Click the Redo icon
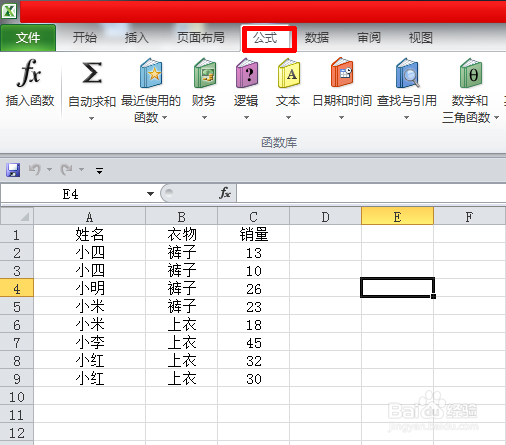 [66, 170]
